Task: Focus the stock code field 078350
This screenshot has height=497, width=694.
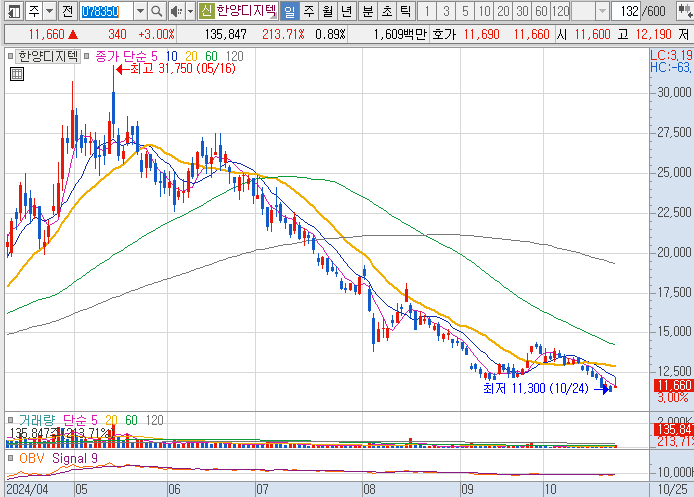Action: point(106,11)
